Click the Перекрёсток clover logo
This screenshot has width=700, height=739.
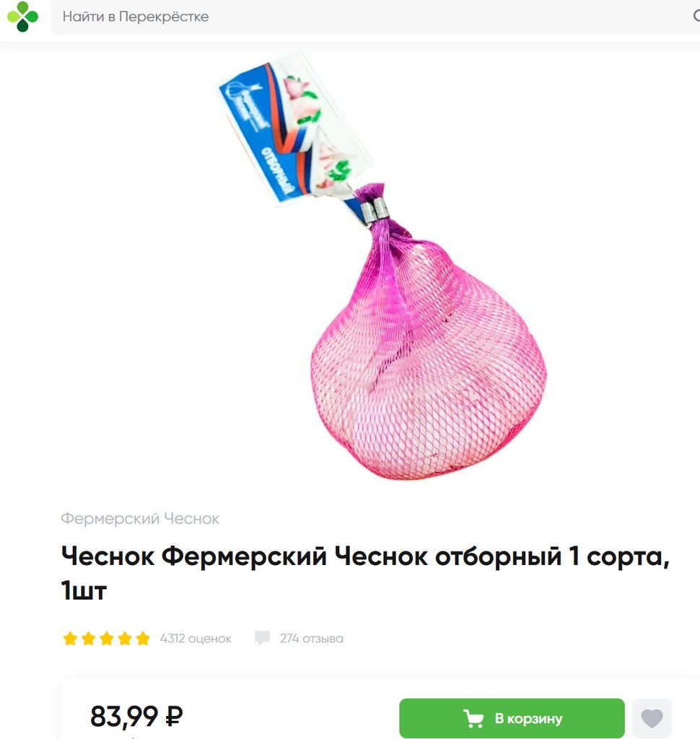coord(22,17)
